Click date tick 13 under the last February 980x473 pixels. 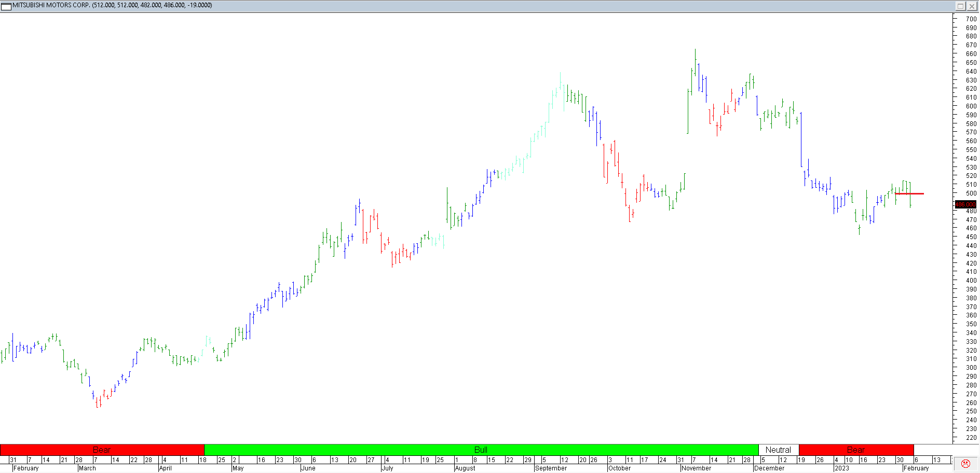(937, 460)
